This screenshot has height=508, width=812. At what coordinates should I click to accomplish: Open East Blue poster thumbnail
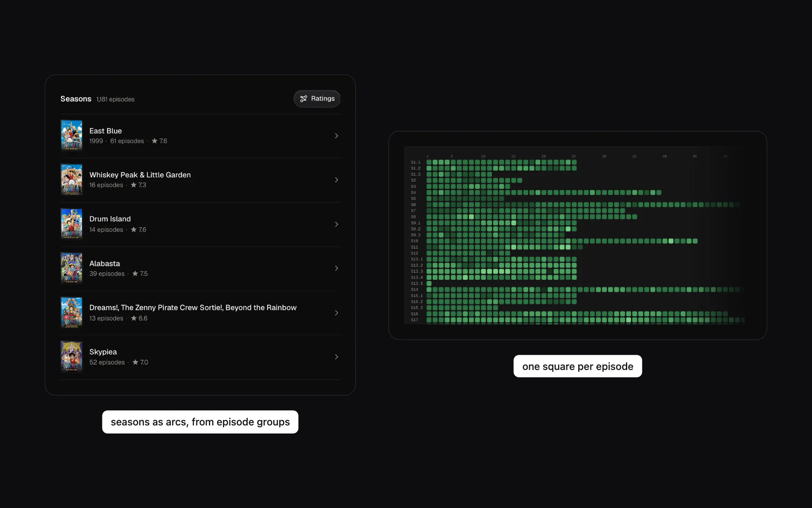pyautogui.click(x=71, y=135)
